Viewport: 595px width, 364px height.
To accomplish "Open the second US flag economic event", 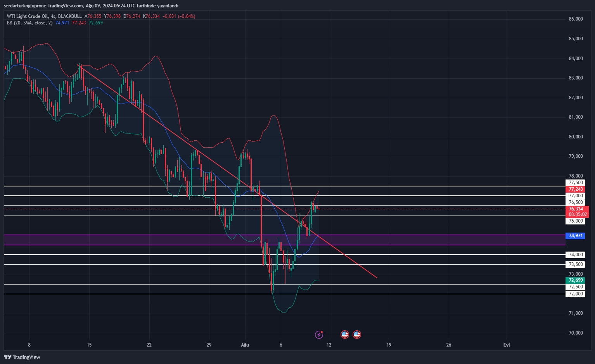I will click(357, 334).
